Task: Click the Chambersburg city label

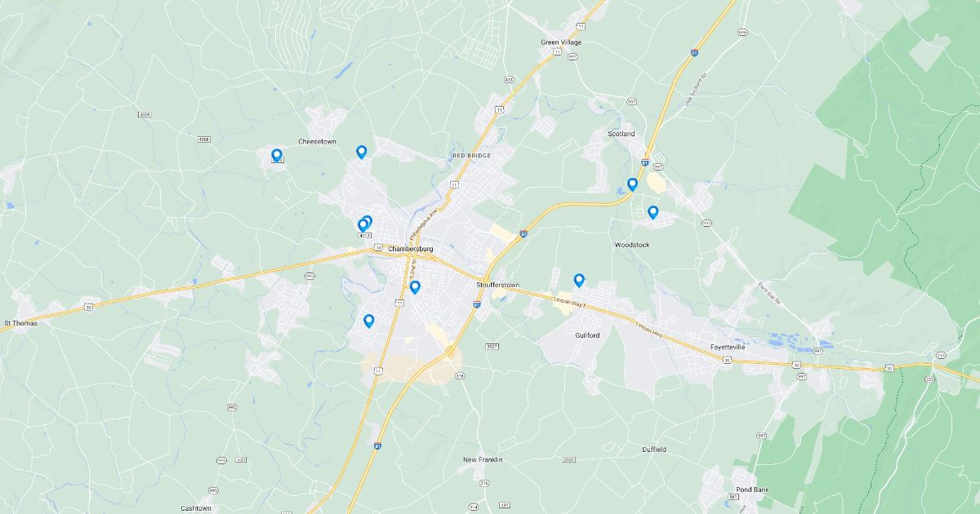Action: (x=411, y=248)
